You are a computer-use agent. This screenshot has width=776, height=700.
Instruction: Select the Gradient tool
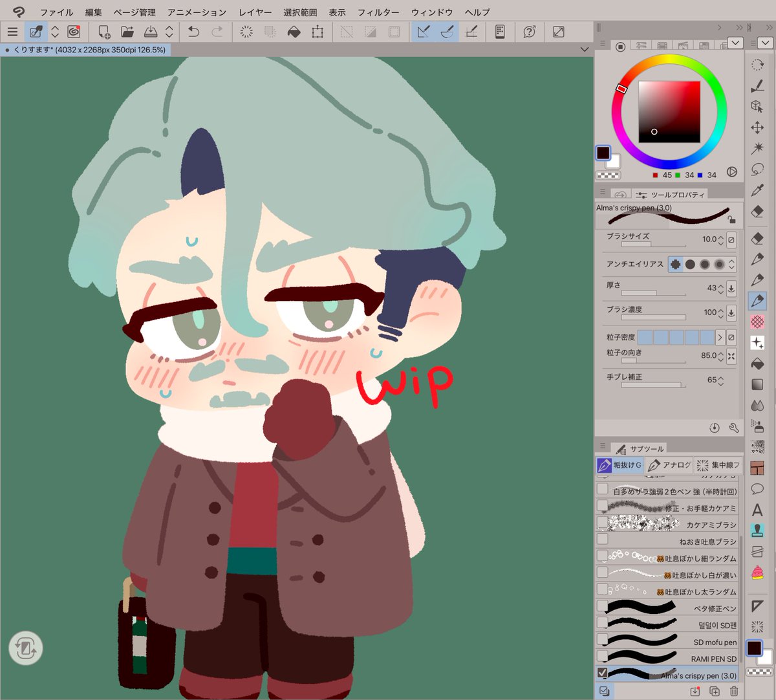[757, 385]
